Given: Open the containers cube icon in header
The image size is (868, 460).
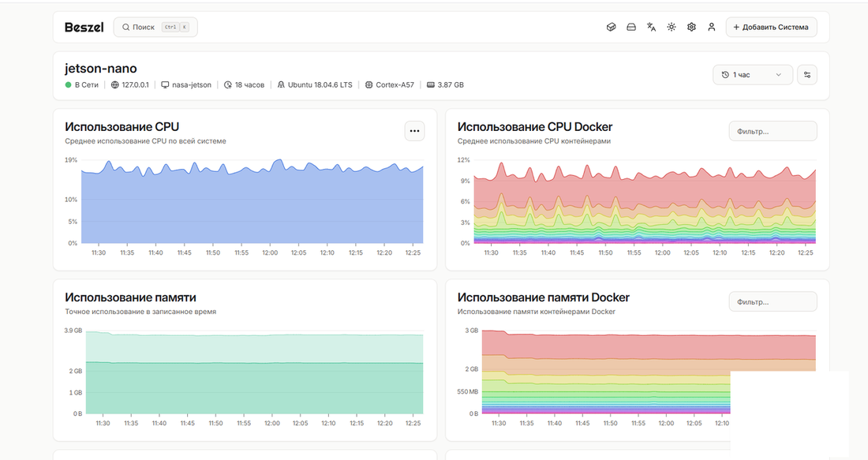Looking at the screenshot, I should pyautogui.click(x=611, y=27).
